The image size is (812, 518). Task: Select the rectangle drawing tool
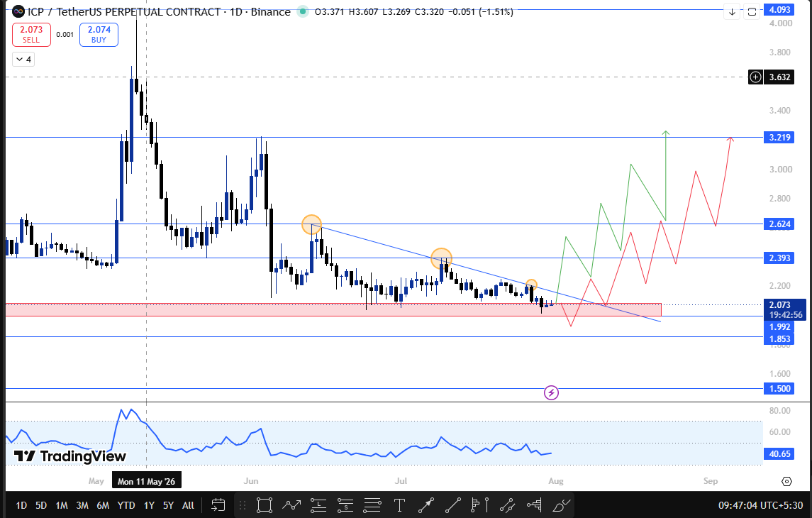pos(264,505)
